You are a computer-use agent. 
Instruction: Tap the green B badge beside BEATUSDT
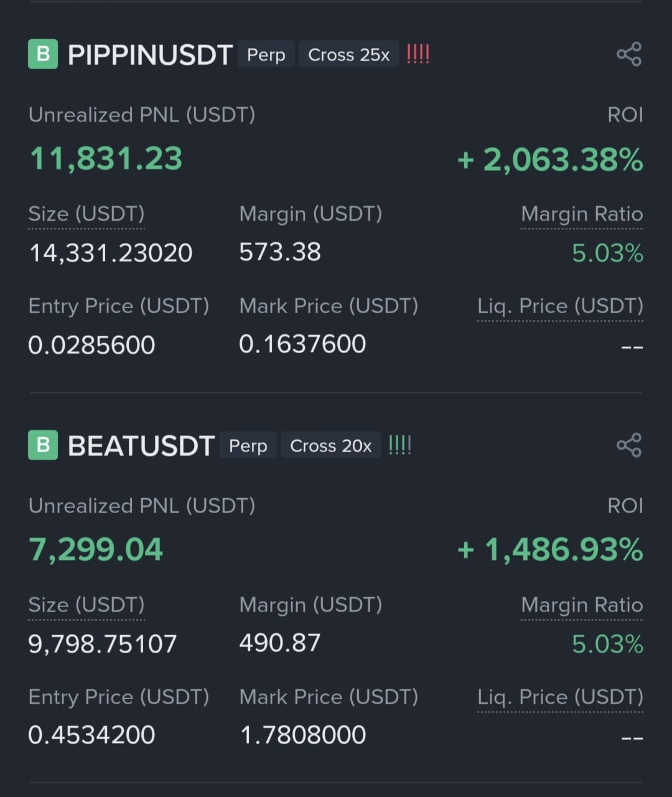point(43,445)
